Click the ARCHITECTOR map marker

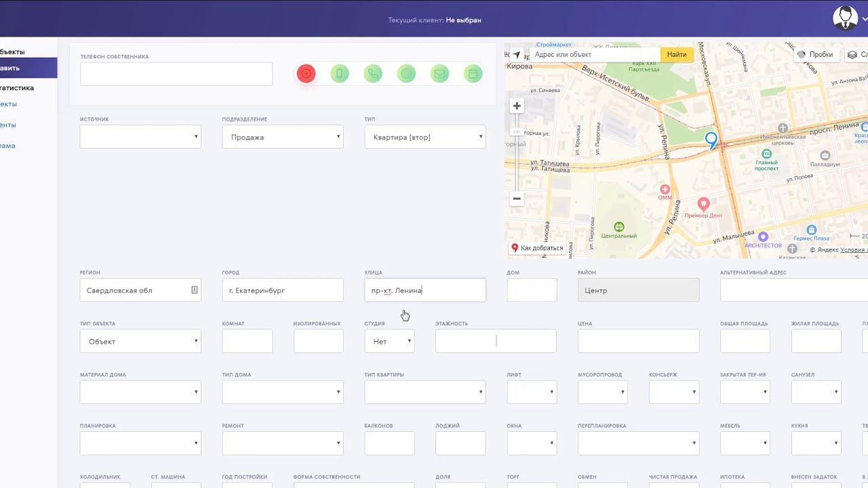coord(763,237)
